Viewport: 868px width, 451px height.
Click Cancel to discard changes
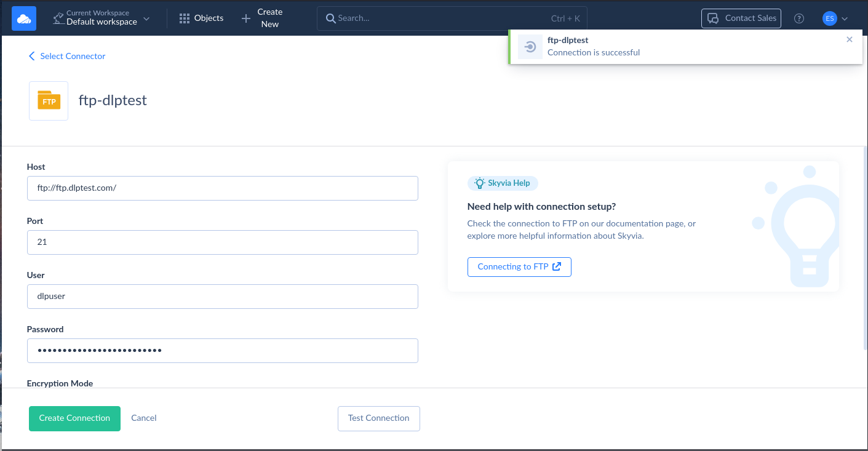pyautogui.click(x=143, y=418)
